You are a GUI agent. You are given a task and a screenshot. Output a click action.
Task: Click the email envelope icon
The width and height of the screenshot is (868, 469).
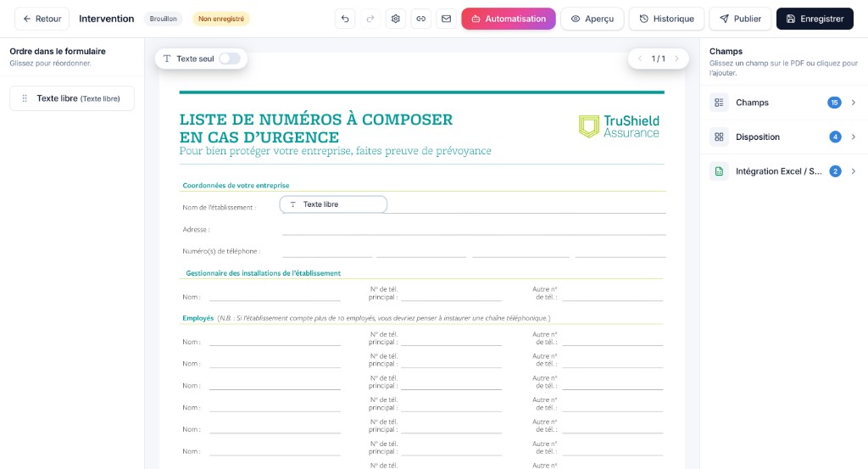[x=446, y=19]
